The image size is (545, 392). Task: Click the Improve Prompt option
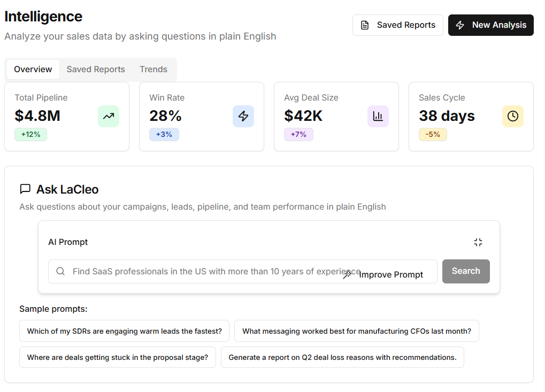[x=391, y=274]
